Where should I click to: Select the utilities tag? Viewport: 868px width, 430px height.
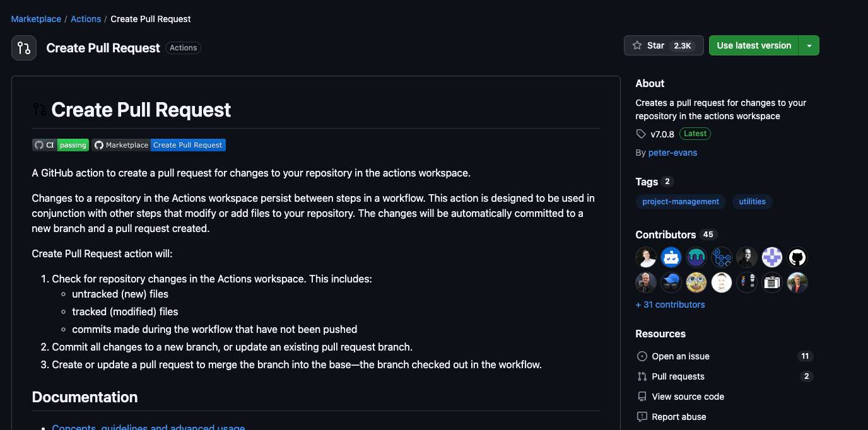752,202
